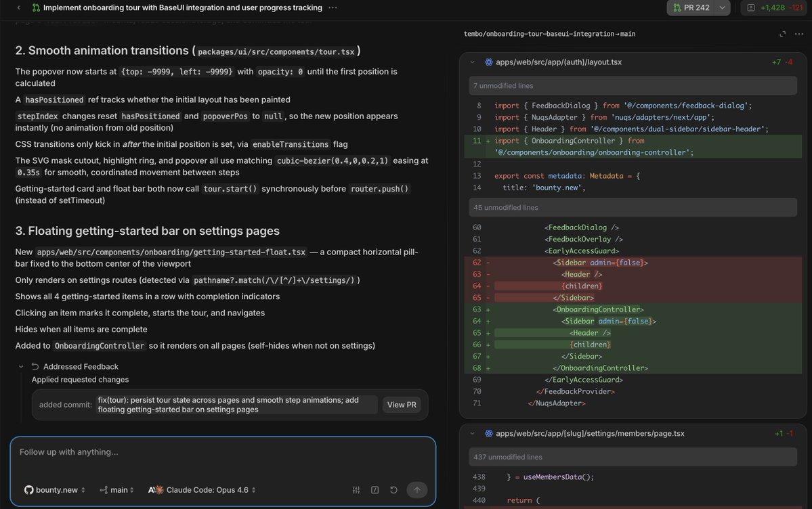Image resolution: width=812 pixels, height=509 pixels.
Task: Collapse the layout.tsx file diff
Action: click(472, 62)
